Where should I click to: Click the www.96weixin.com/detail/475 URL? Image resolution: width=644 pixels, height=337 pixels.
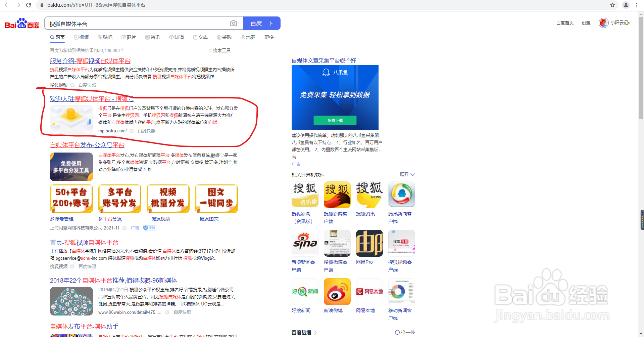tap(130, 312)
